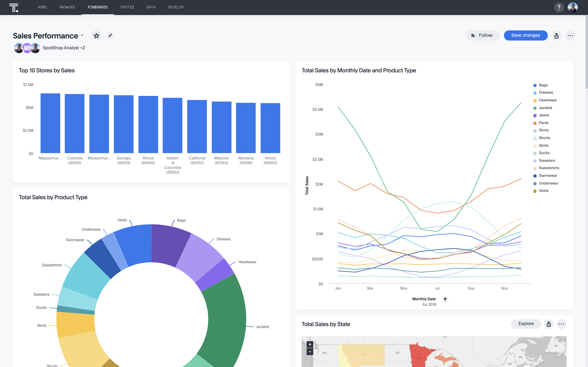Image resolution: width=588 pixels, height=367 pixels.
Task: Open the DATA section in navigation
Action: pos(151,7)
